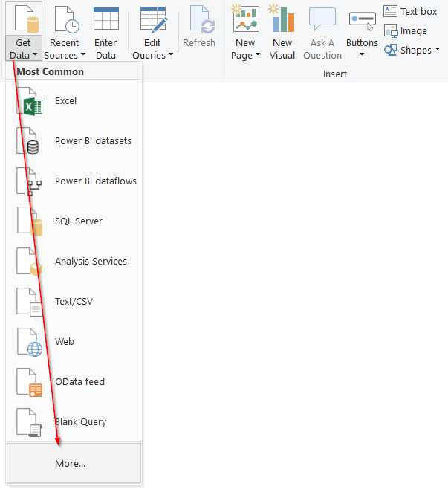Click the Excel file icon
The image size is (448, 492).
coord(29,101)
